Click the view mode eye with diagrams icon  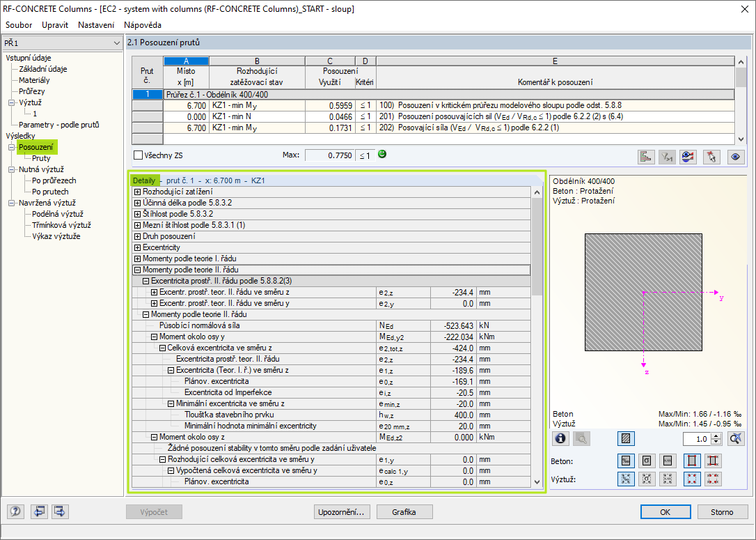pos(688,156)
